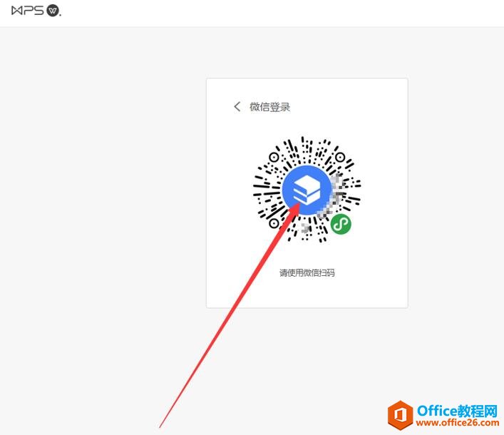Image resolution: width=504 pixels, height=435 pixels.
Task: Click the green WeChat mini-program icon
Action: (341, 224)
